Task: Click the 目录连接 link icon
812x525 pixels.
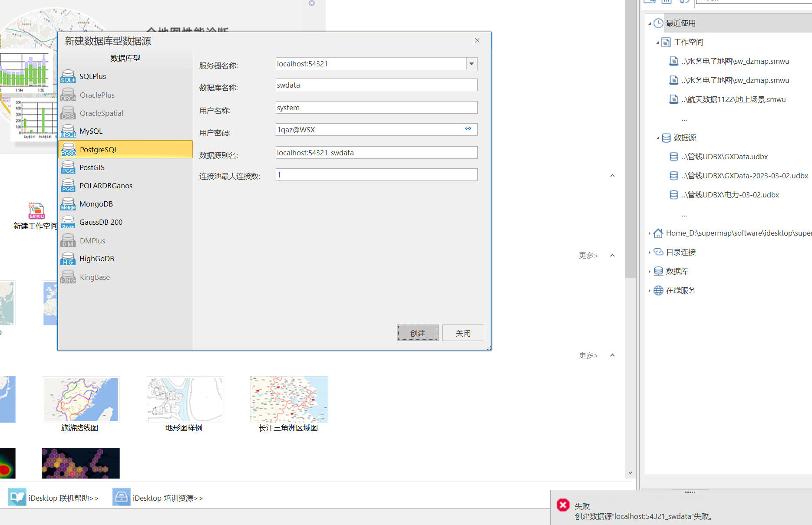Action: pyautogui.click(x=658, y=252)
